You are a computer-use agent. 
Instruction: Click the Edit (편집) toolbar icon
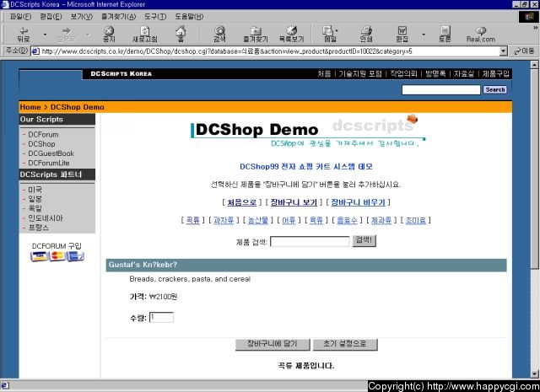402,34
